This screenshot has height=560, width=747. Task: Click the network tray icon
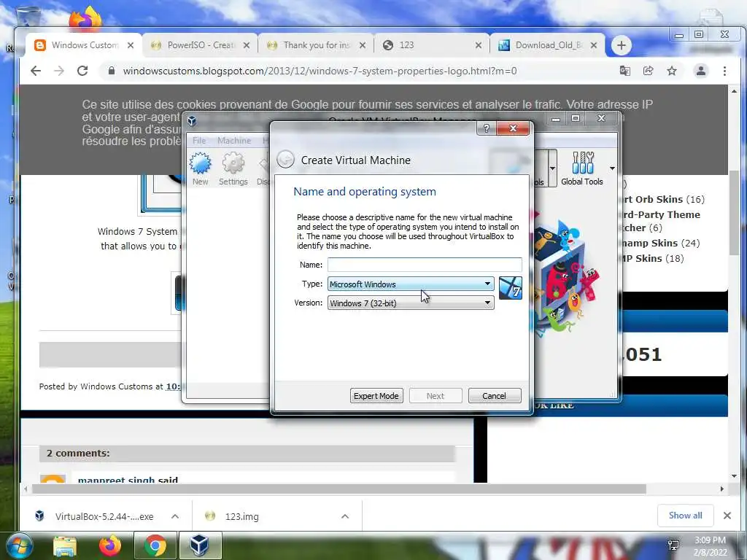[673, 545]
